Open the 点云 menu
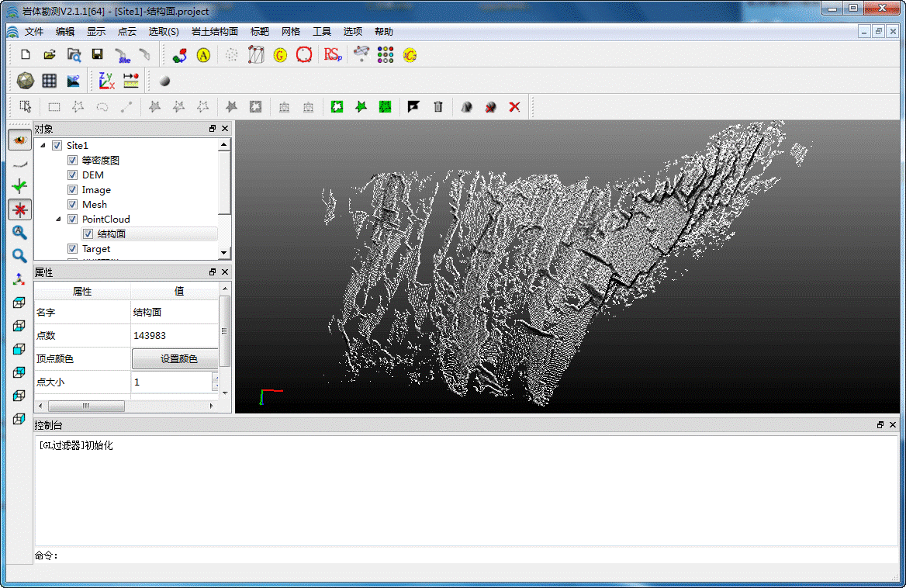Viewport: 906px width, 588px height. click(x=126, y=32)
